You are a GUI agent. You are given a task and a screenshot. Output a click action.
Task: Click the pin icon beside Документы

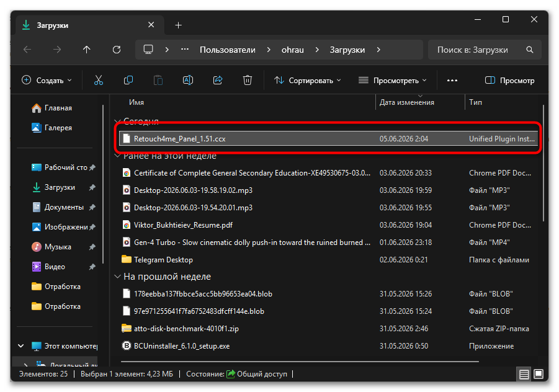click(x=92, y=207)
